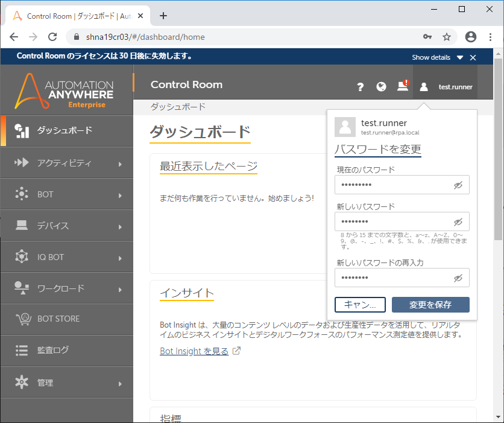Click the 監査ログ list icon

point(22,351)
